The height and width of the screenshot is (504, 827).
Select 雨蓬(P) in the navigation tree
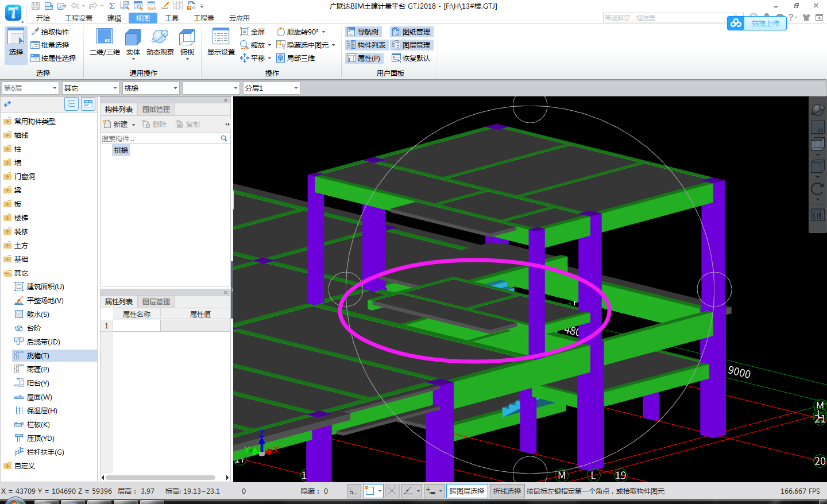tap(38, 370)
